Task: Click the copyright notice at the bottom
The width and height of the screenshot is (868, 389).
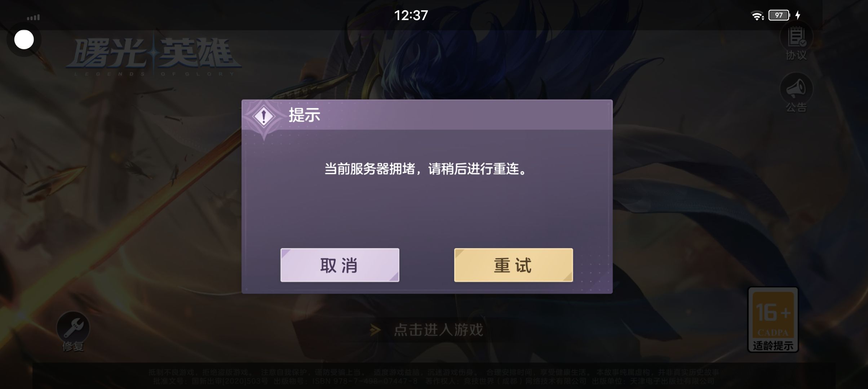Action: pyautogui.click(x=434, y=376)
